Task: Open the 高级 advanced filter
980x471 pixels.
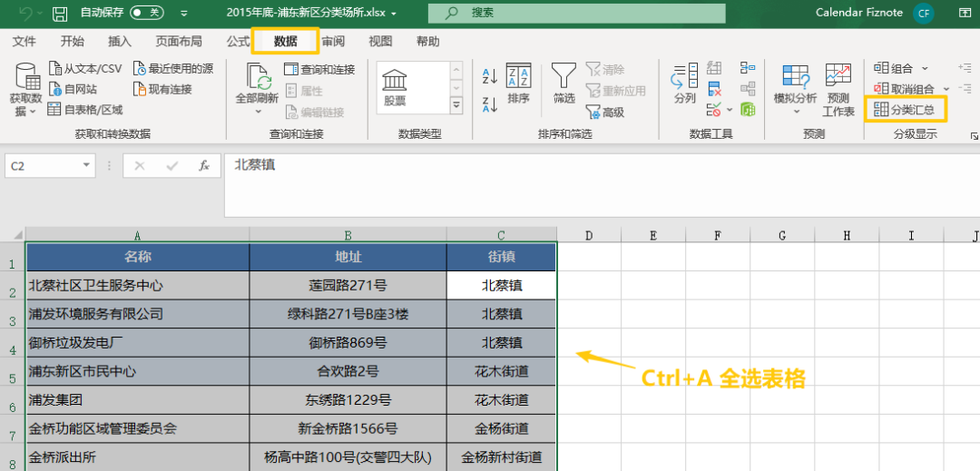Action: coord(605,113)
